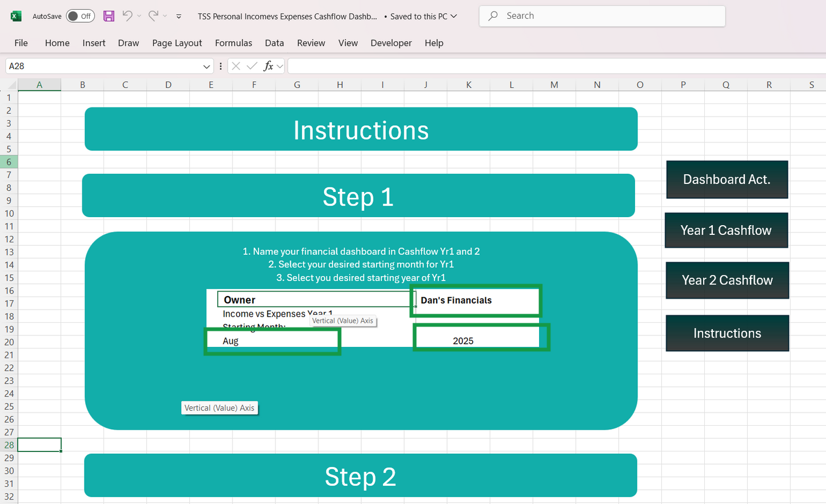
Task: Click the Dashboard Act. navigation button
Action: 727,179
